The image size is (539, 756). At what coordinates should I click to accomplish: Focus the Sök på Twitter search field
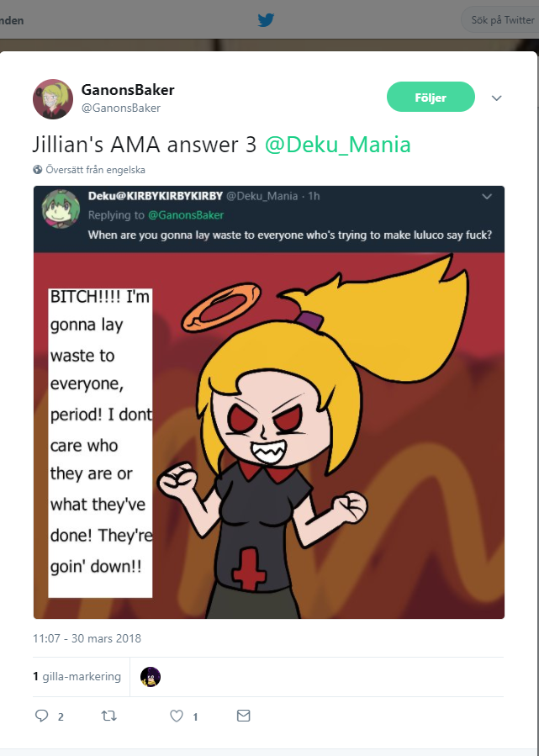[501, 20]
